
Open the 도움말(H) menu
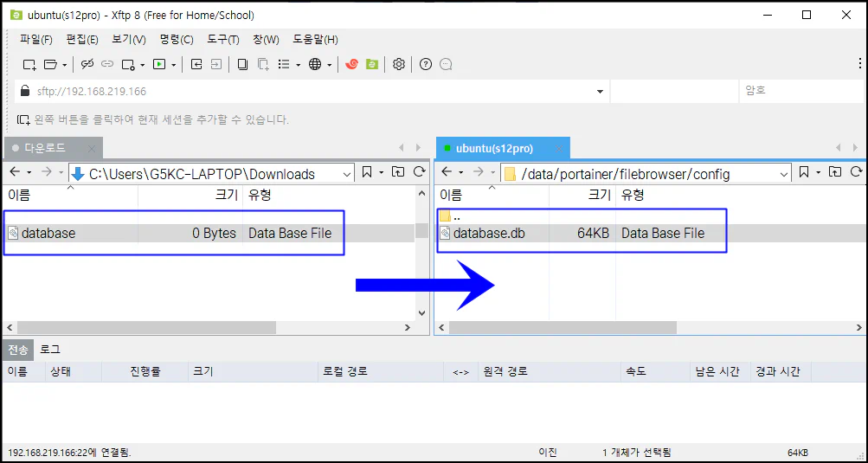tap(316, 40)
